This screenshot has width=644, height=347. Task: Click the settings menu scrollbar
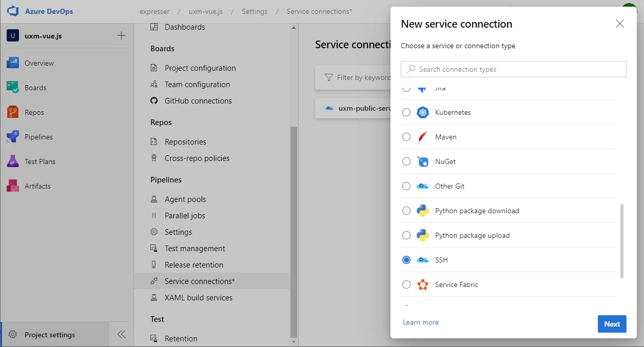[294, 231]
